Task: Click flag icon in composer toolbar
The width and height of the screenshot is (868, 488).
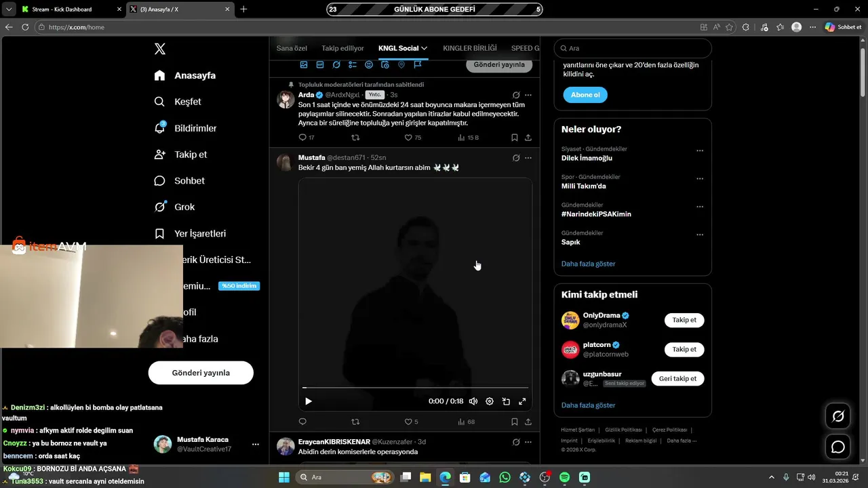Action: [x=418, y=64]
